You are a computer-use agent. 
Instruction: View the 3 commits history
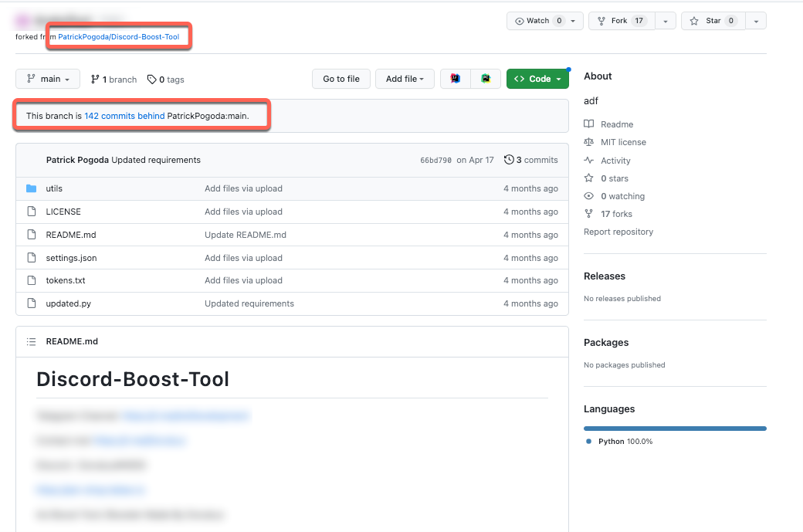click(531, 160)
